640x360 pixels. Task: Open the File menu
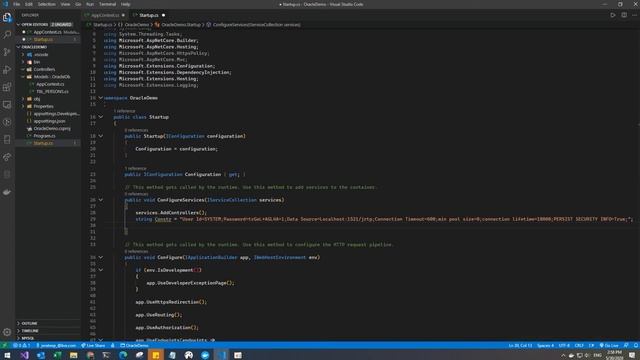pyautogui.click(x=17, y=4)
